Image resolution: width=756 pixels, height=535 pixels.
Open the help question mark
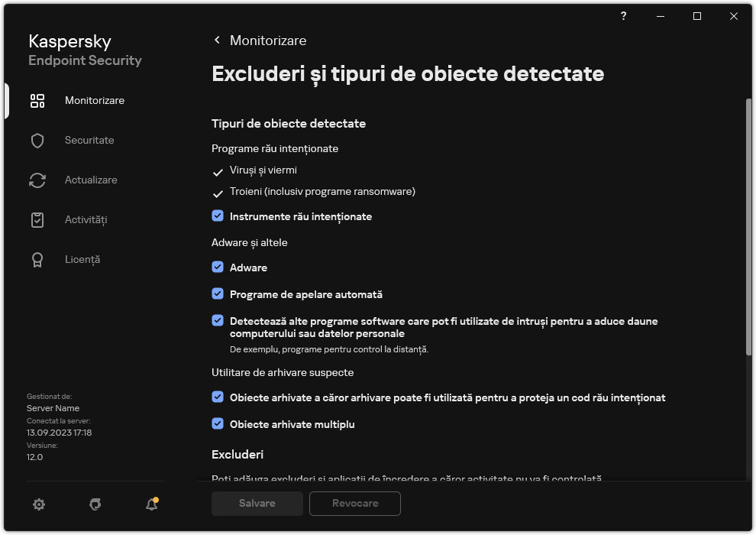coord(623,15)
